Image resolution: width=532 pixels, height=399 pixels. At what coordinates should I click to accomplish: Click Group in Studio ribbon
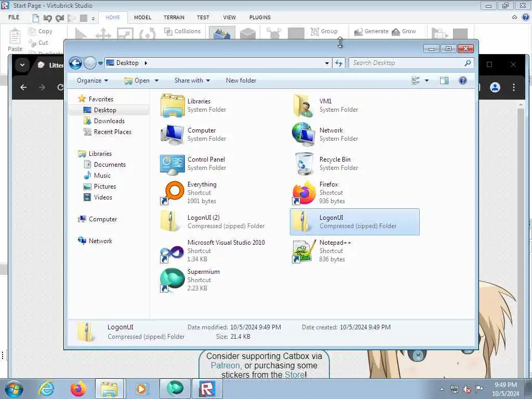(324, 31)
